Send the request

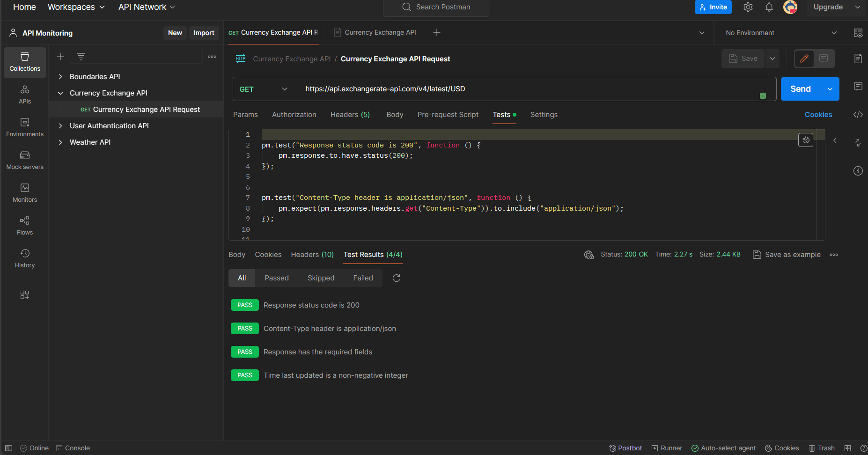pyautogui.click(x=801, y=89)
